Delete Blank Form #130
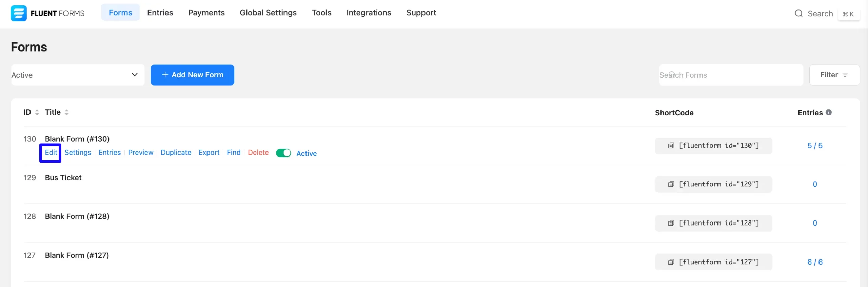Viewport: 868px width, 287px height. 258,153
